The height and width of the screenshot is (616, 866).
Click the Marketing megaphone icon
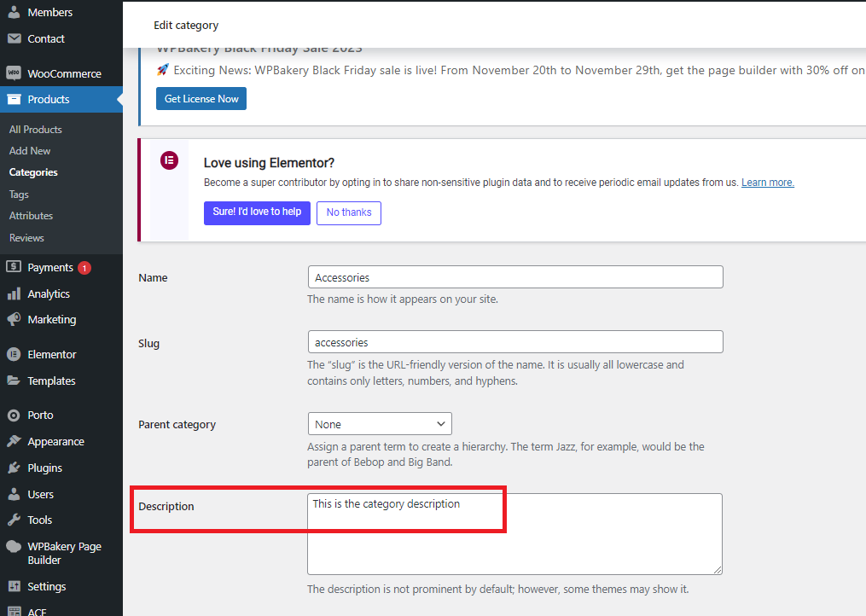click(x=14, y=319)
